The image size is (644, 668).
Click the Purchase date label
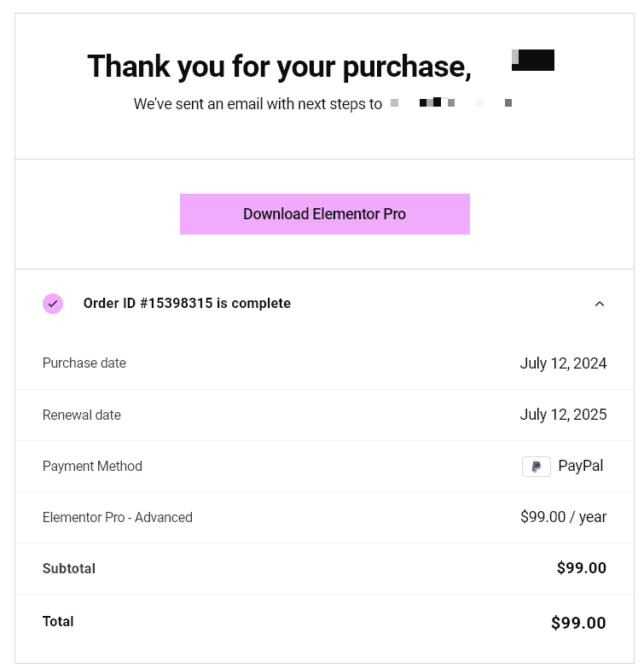point(84,363)
